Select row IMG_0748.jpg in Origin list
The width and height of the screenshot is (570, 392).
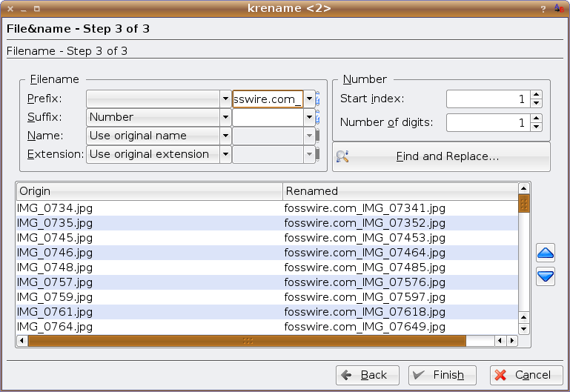tap(55, 268)
